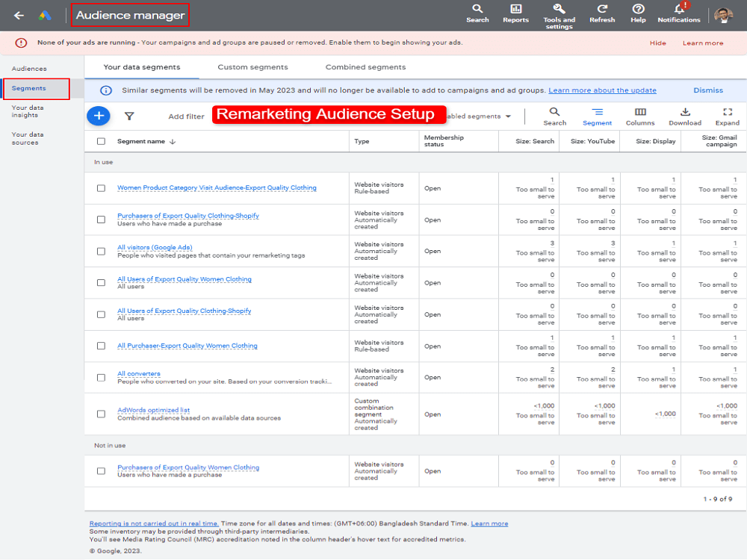Switch to Your data segments tab

pos(141,67)
